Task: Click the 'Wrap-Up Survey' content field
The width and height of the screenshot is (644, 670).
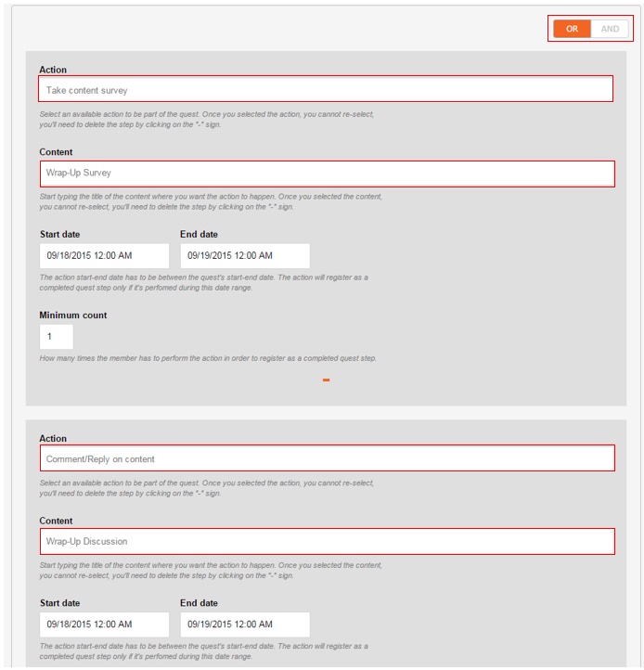Action: (x=328, y=174)
